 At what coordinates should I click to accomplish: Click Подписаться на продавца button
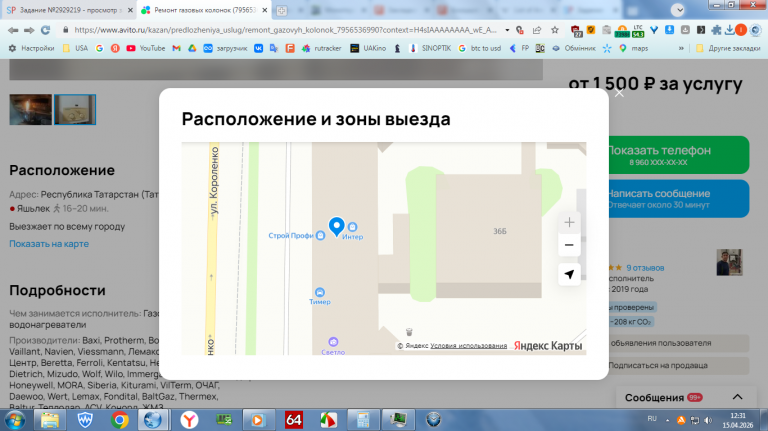(x=678, y=365)
